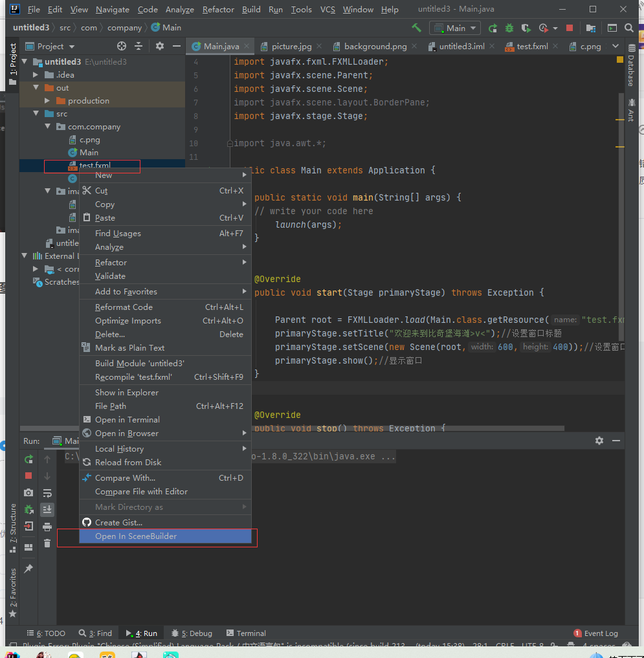Open the 6: TODO tool window
The image size is (644, 658).
point(45,633)
